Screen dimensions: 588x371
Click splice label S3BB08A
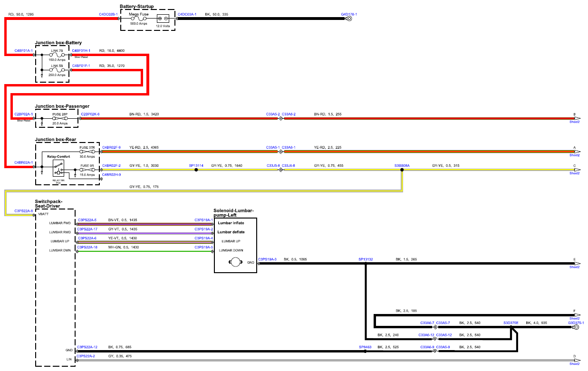402,165
